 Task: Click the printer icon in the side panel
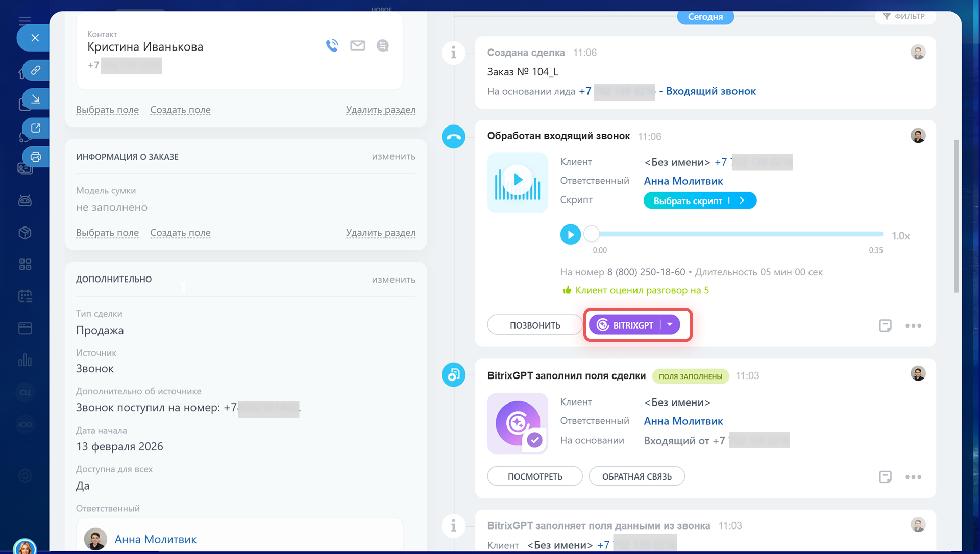[36, 157]
